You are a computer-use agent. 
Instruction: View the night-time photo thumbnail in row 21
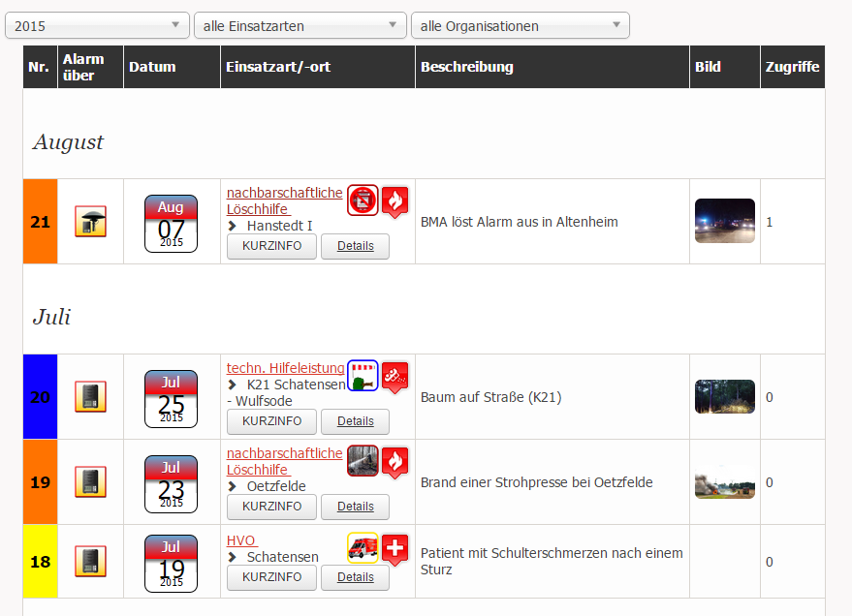[x=724, y=221]
